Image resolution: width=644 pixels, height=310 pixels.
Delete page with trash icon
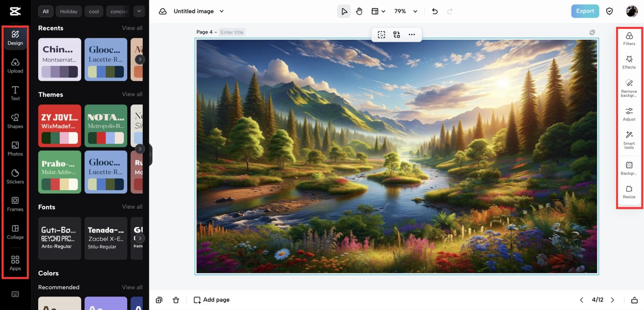pyautogui.click(x=176, y=300)
